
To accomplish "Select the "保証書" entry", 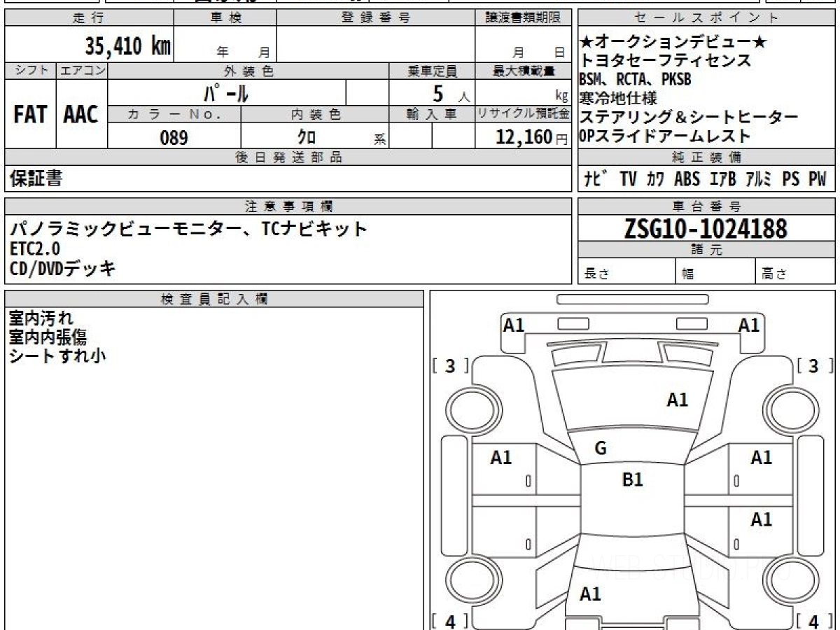I will point(36,179).
